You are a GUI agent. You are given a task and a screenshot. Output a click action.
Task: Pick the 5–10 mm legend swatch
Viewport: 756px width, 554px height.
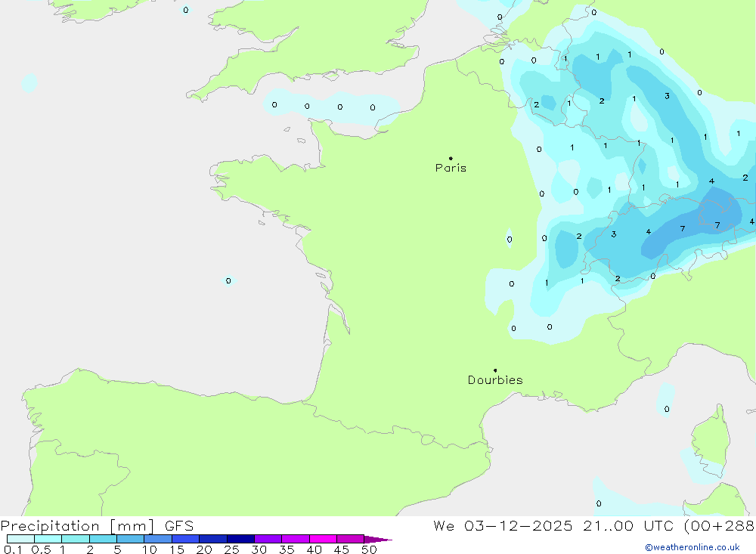point(131,539)
